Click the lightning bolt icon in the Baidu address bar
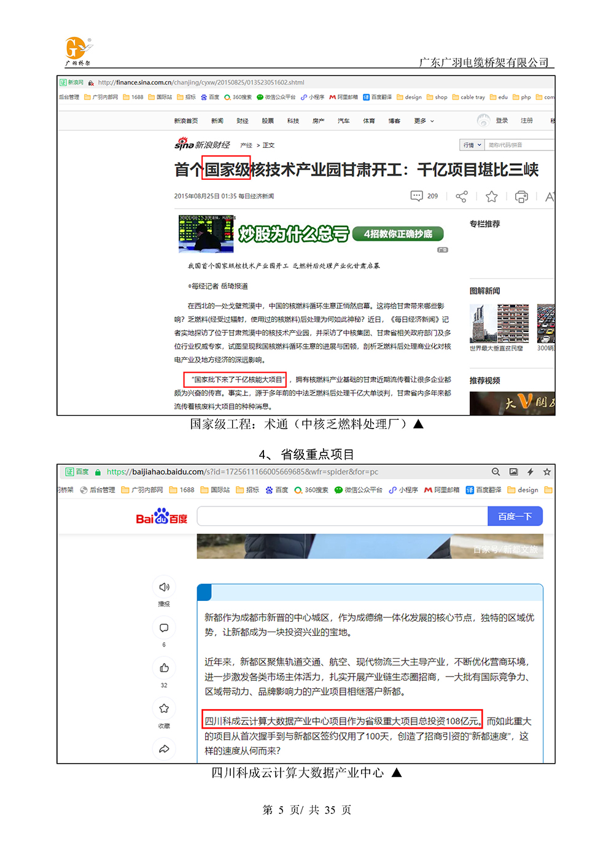This screenshot has height=868, width=614. 530,471
